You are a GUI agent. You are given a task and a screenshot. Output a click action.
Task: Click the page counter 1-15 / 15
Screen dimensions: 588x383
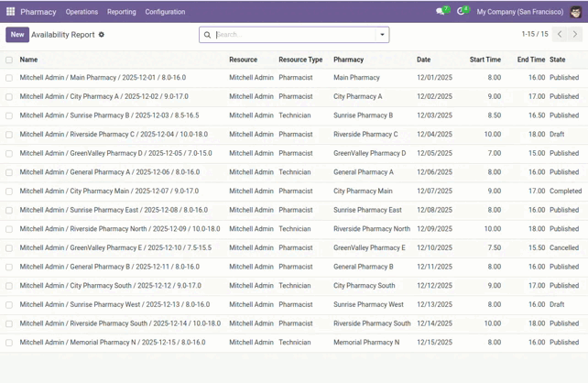click(x=535, y=34)
